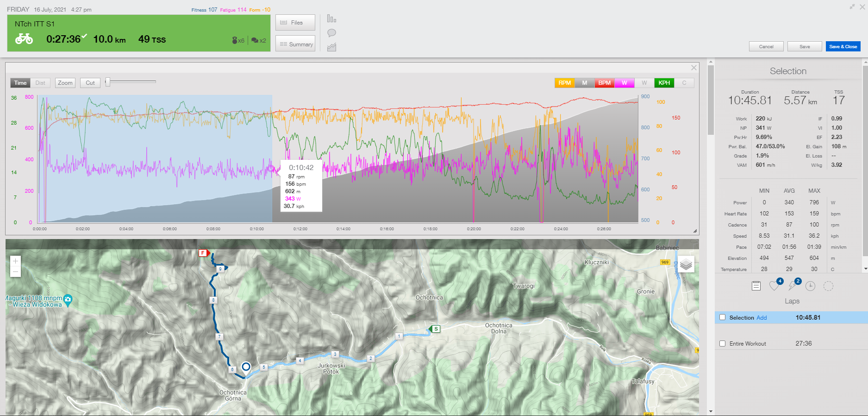Show the laps clipboard icon
Image resolution: width=868 pixels, height=416 pixels.
[x=756, y=286]
